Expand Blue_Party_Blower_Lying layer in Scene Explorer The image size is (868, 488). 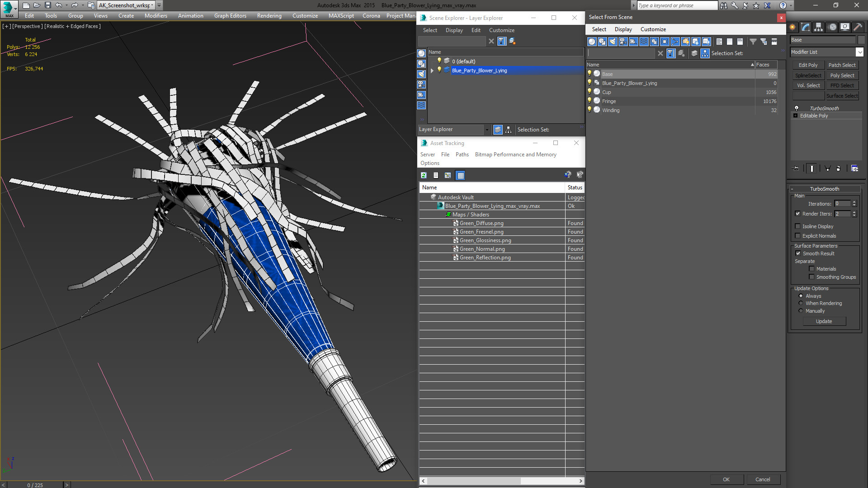[x=432, y=70]
